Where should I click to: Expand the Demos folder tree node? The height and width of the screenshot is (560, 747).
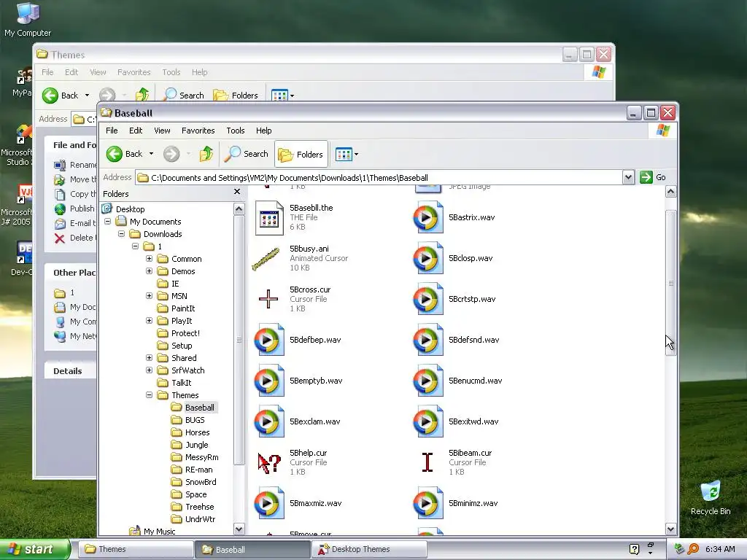coord(149,271)
